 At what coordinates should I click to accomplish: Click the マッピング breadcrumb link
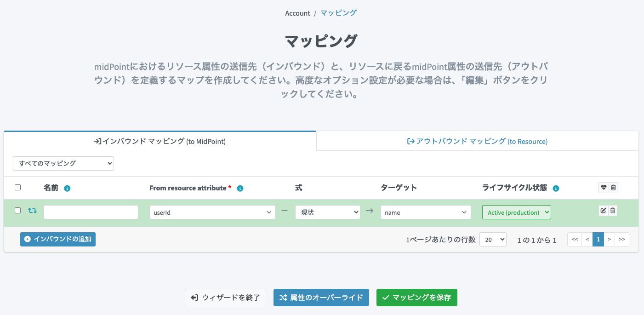pyautogui.click(x=339, y=13)
